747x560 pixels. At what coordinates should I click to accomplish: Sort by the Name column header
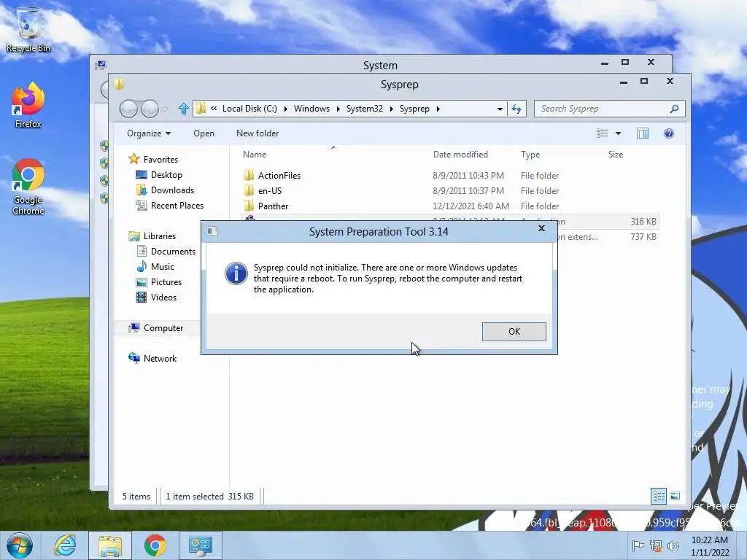point(255,155)
